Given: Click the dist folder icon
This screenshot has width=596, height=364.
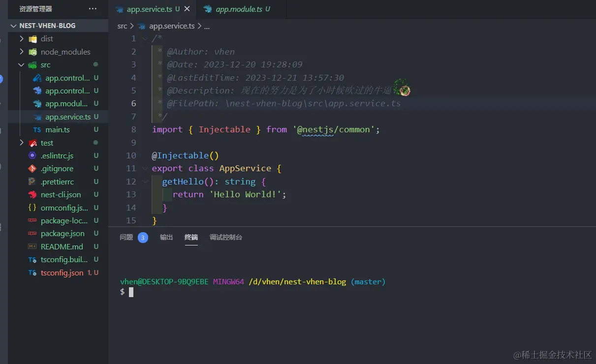Looking at the screenshot, I should coord(33,39).
